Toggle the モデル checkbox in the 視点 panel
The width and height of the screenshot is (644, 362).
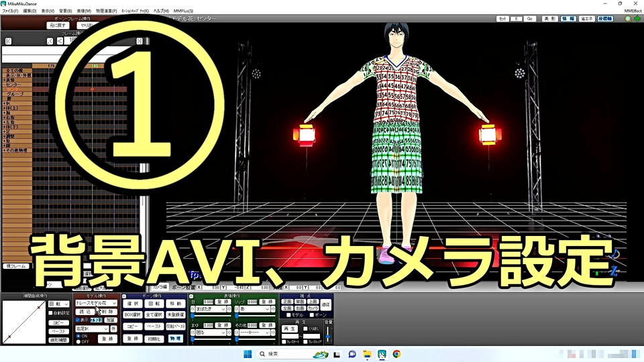click(288, 315)
